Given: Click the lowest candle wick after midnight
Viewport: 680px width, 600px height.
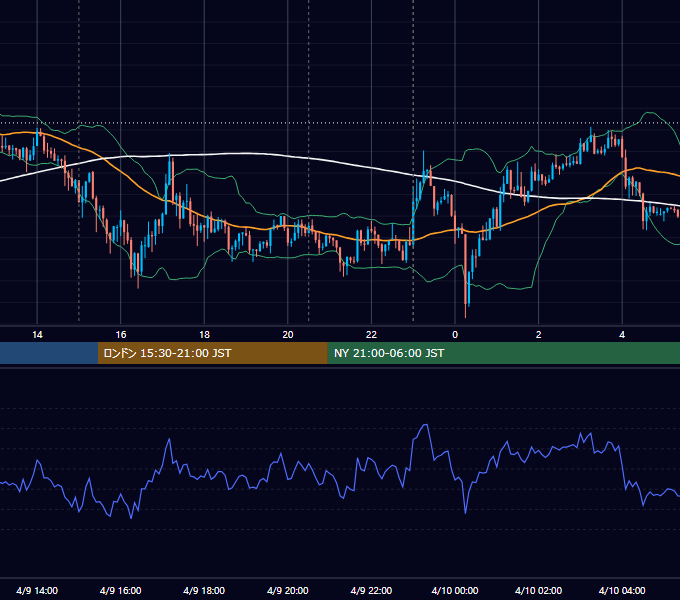Looking at the screenshot, I should pyautogui.click(x=465, y=311).
